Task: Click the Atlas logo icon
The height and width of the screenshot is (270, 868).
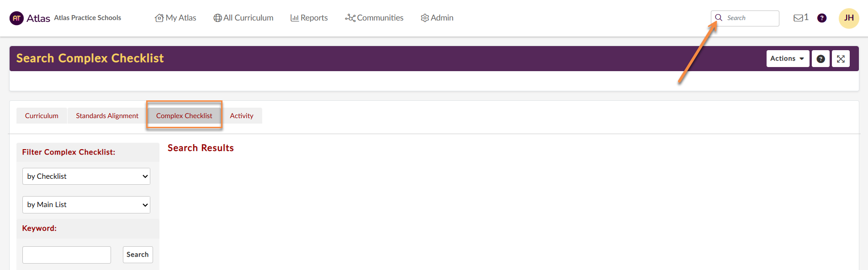Action: click(x=16, y=18)
